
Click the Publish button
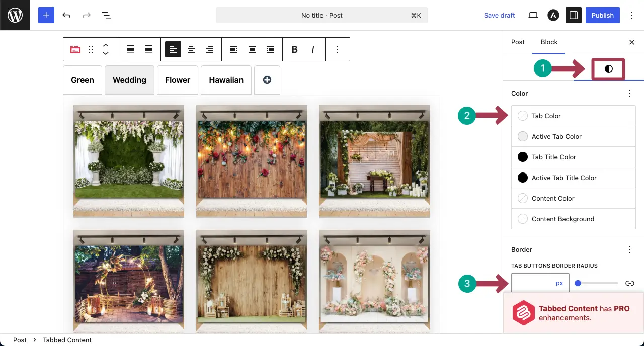[602, 15]
